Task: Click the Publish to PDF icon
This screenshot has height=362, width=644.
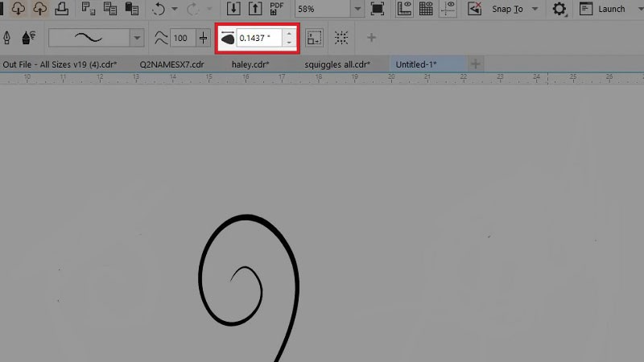Action: [x=277, y=9]
